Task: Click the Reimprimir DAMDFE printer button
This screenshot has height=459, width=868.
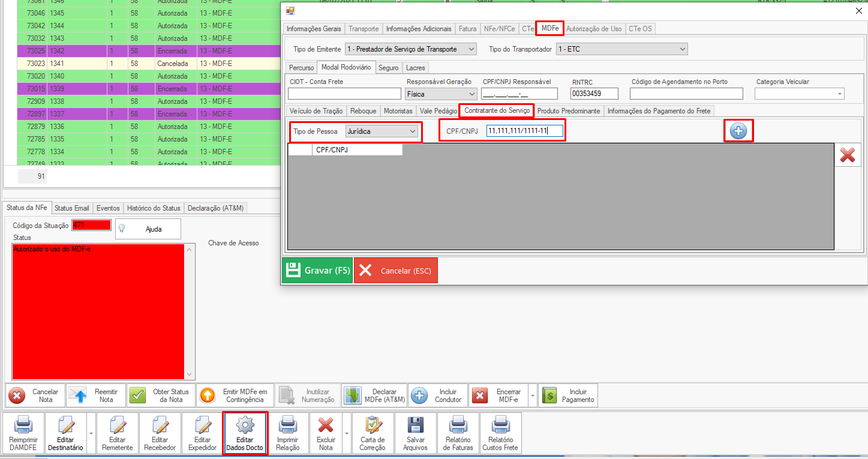Action: tap(23, 433)
